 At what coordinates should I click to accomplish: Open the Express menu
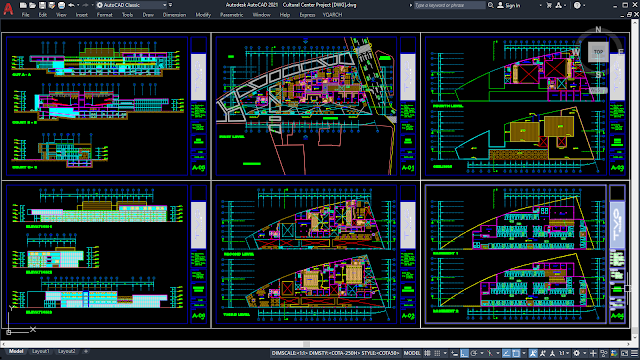307,15
